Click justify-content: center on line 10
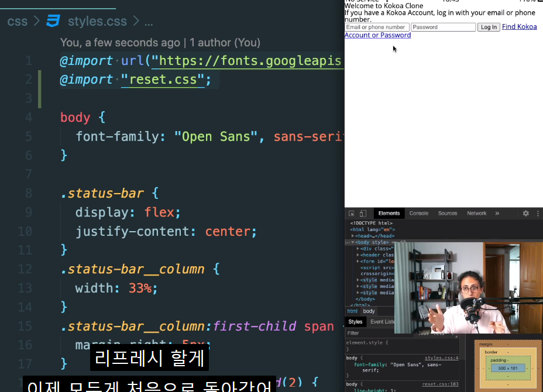The width and height of the screenshot is (543, 392). pos(166,231)
